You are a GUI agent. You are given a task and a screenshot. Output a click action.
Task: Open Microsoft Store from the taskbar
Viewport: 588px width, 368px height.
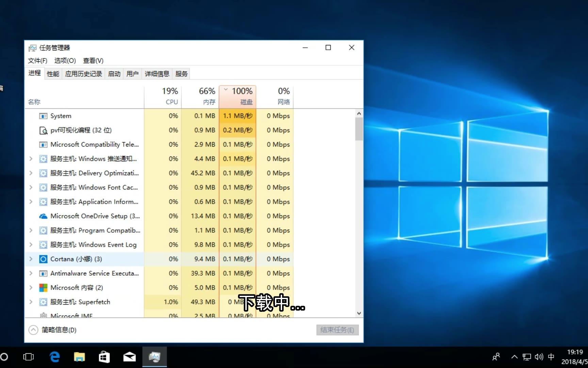pos(104,357)
